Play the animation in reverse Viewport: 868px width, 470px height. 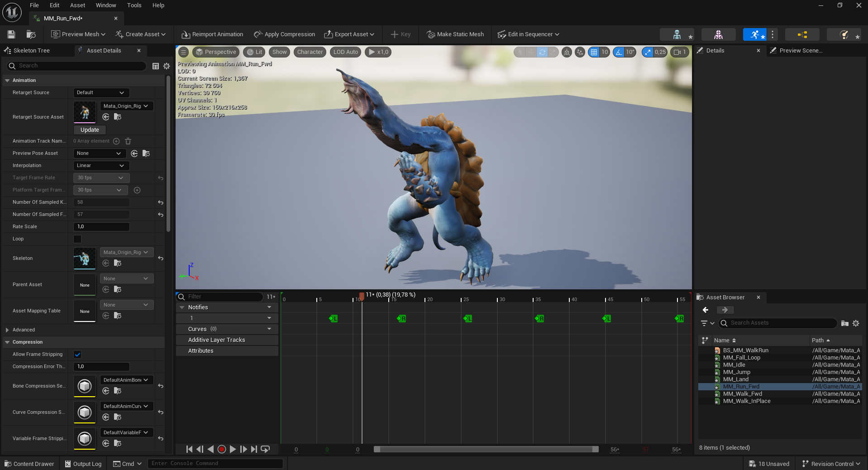pyautogui.click(x=211, y=449)
